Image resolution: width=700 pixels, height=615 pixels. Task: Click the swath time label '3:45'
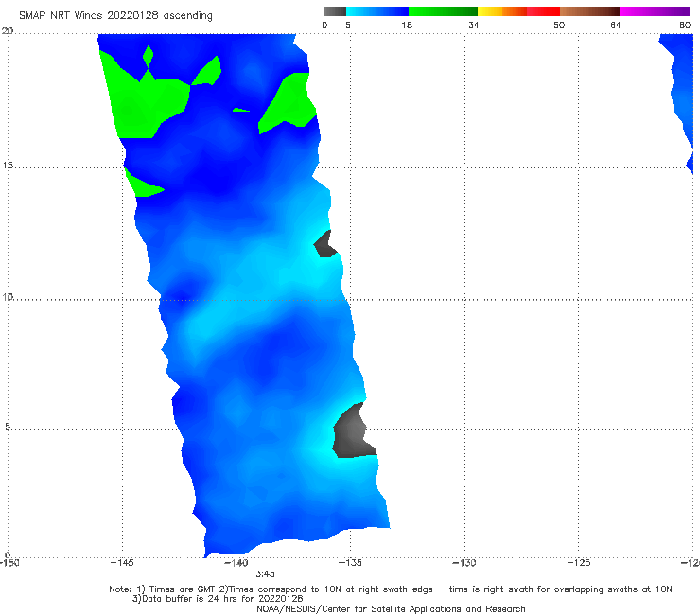coord(265,574)
